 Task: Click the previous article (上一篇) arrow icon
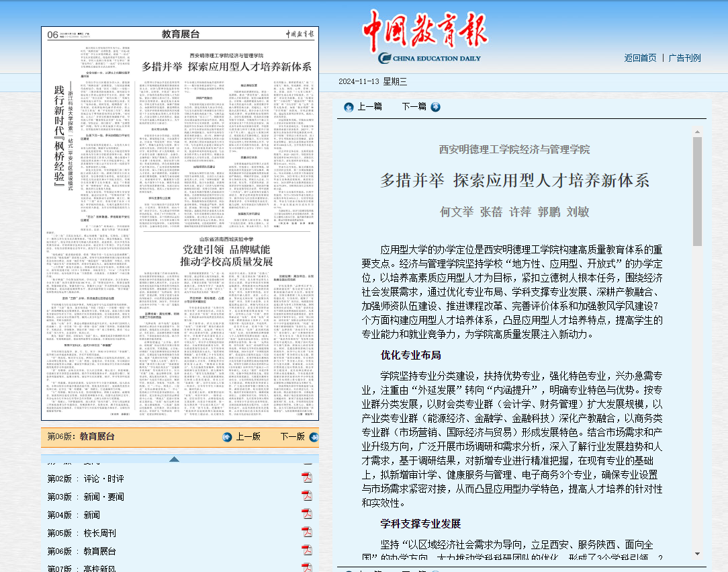coord(349,107)
